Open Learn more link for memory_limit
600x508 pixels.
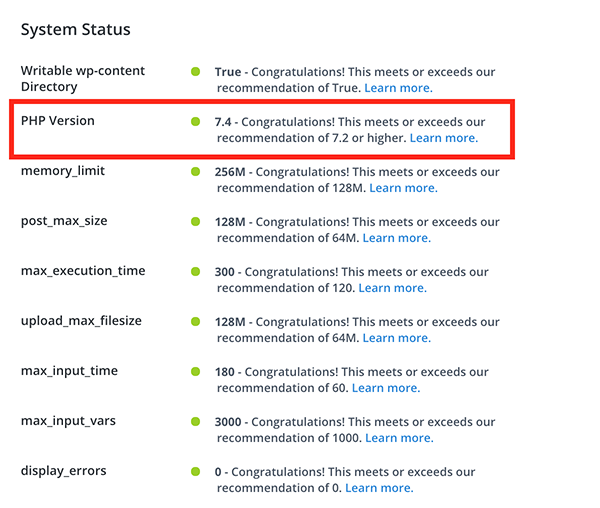[x=403, y=188]
